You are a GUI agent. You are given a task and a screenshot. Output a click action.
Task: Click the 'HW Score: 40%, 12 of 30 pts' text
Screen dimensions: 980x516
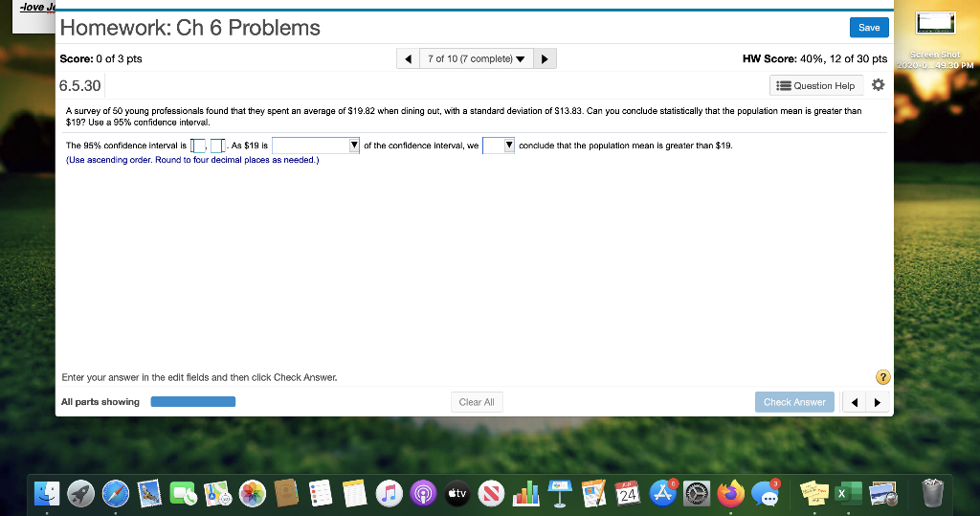tap(815, 58)
